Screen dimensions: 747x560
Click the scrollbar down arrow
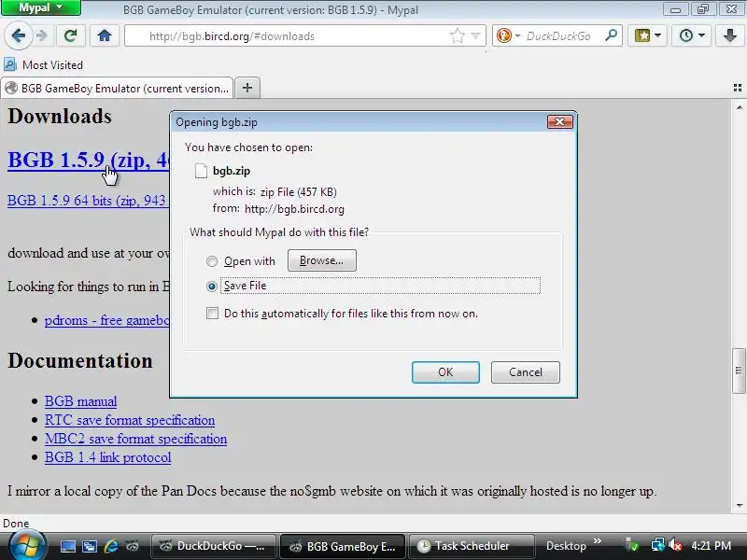point(739,506)
